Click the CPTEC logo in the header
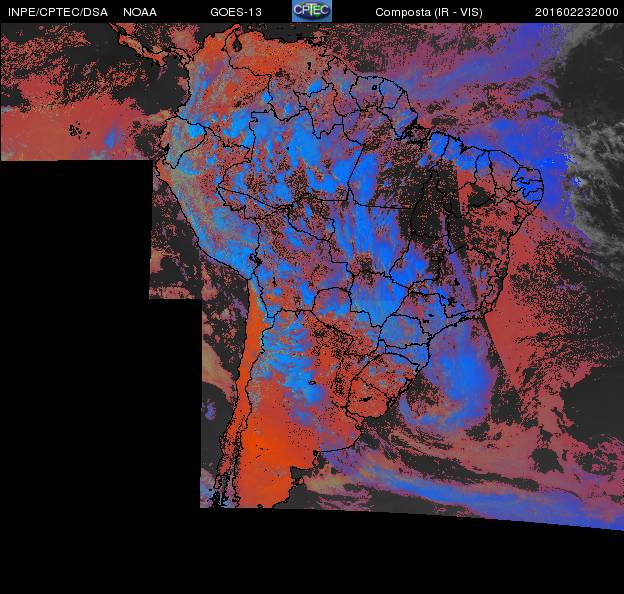Image resolution: width=624 pixels, height=594 pixels. click(x=311, y=11)
